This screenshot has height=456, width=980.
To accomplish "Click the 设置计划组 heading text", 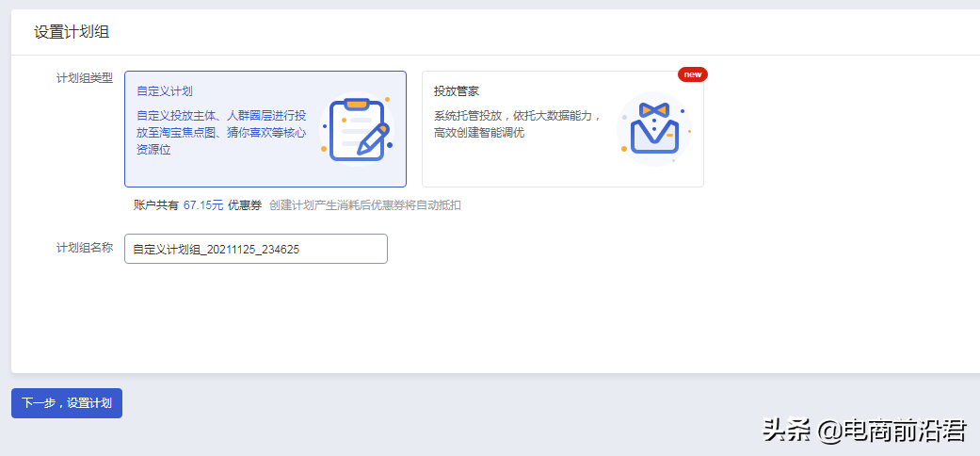I will (72, 33).
